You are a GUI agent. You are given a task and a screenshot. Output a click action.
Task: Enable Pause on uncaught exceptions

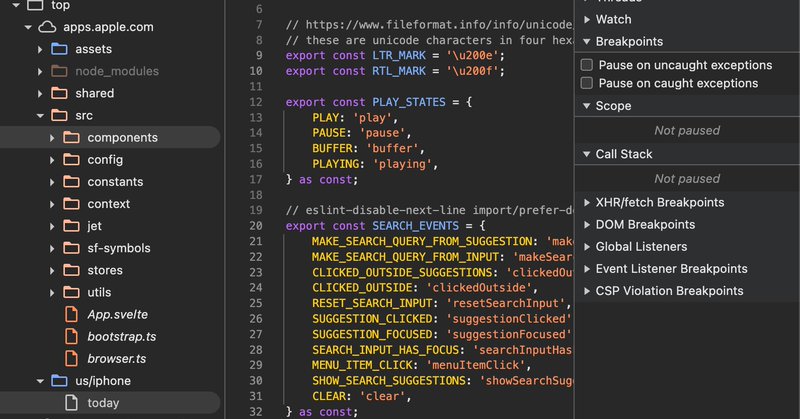click(587, 65)
